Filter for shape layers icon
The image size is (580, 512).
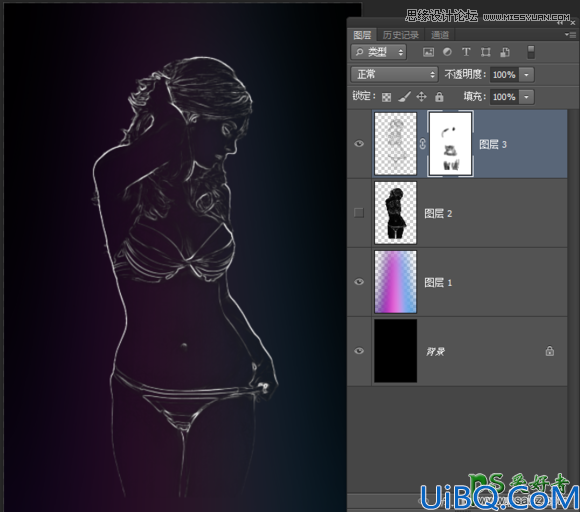(x=485, y=52)
